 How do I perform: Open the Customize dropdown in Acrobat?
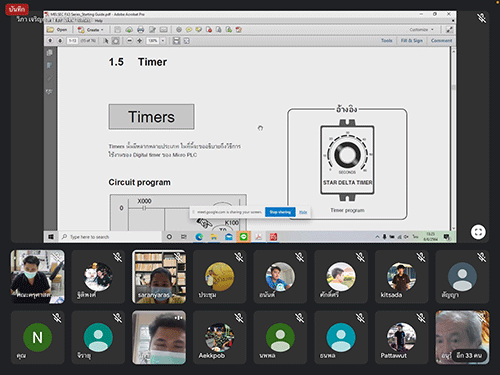point(422,30)
